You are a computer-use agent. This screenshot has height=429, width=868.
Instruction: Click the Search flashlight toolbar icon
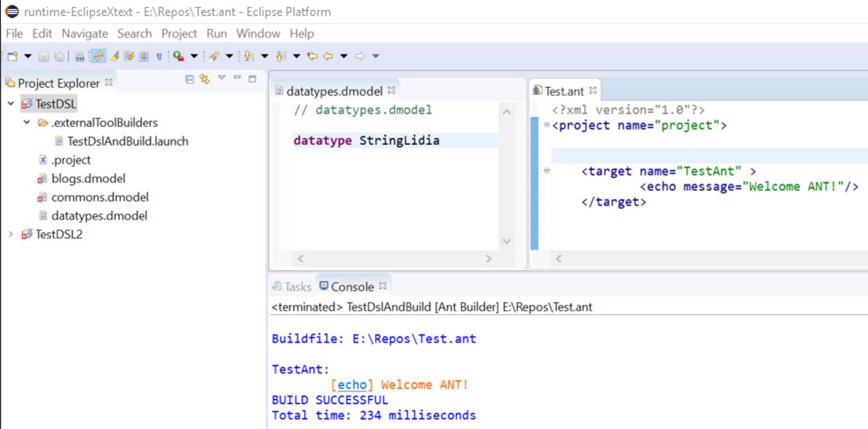tap(213, 56)
